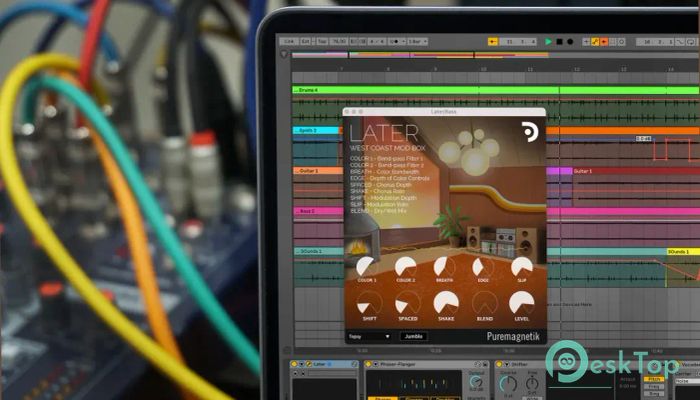Image resolution: width=700 pixels, height=400 pixels.
Task: Toggle the yellow Automation Arm icon
Action: point(595,42)
